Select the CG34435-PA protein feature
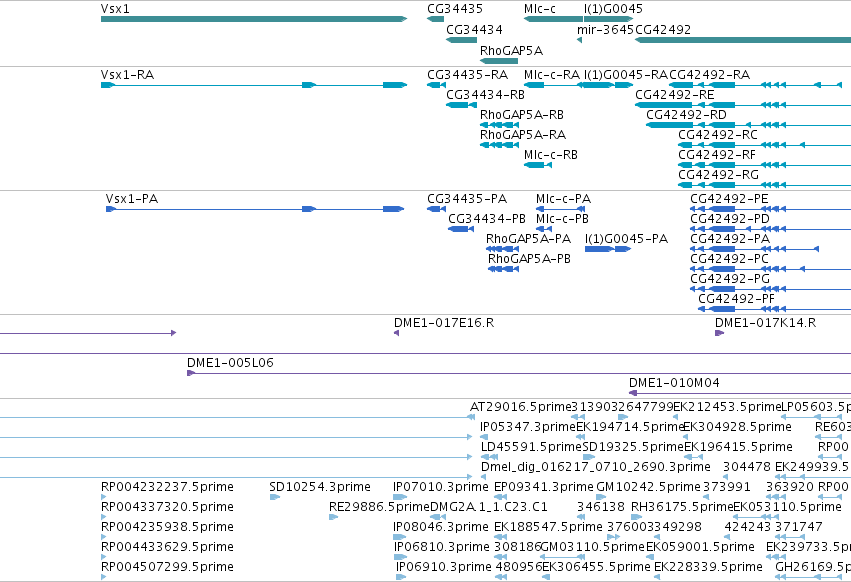This screenshot has height=582, width=851. 436,209
